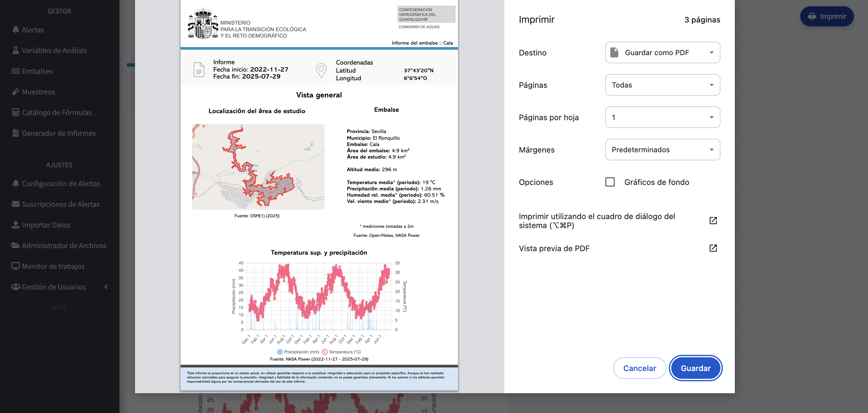The height and width of the screenshot is (413, 868).
Task: Click the '3 páginas' page count text
Action: click(x=702, y=19)
